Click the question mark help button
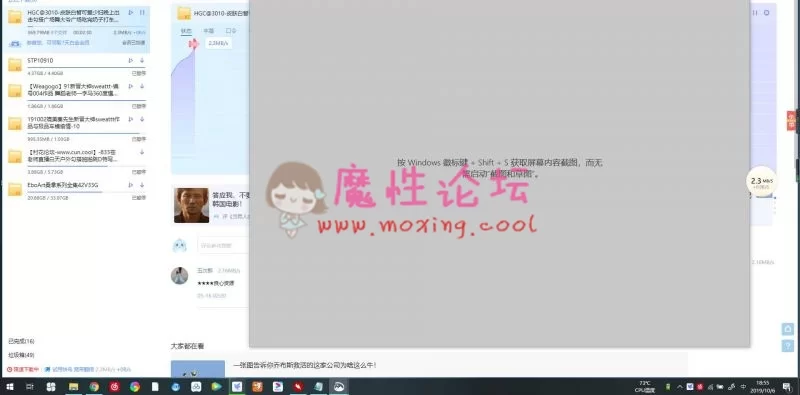Screen dimensions: 800x395 [x=788, y=346]
